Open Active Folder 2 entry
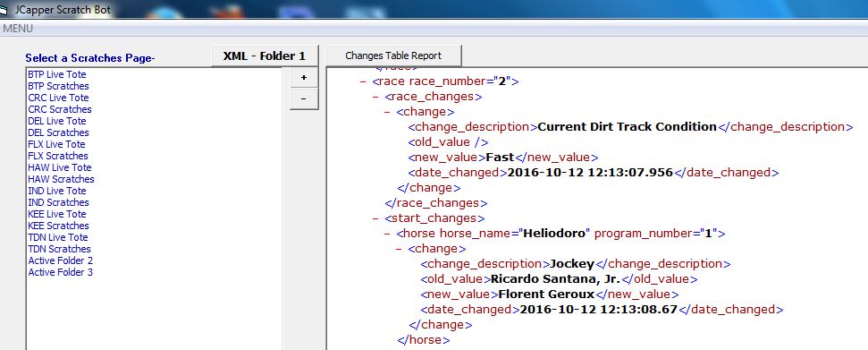This screenshot has height=350, width=868. 60,260
